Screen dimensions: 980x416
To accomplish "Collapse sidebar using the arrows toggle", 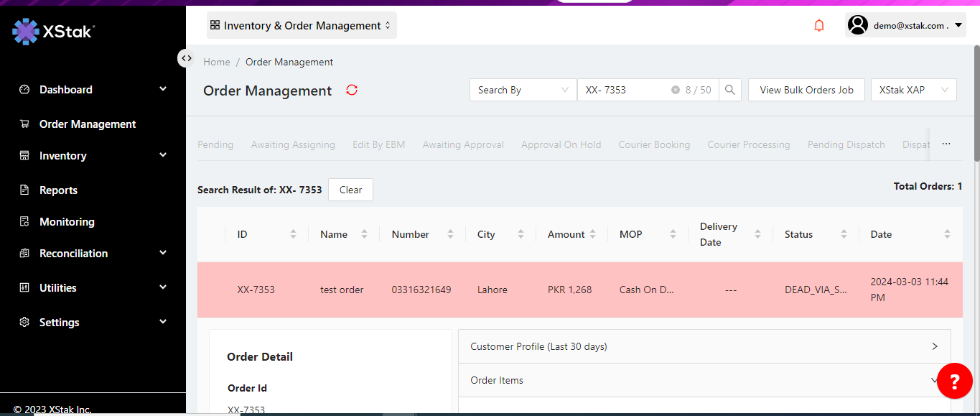I will pyautogui.click(x=186, y=58).
